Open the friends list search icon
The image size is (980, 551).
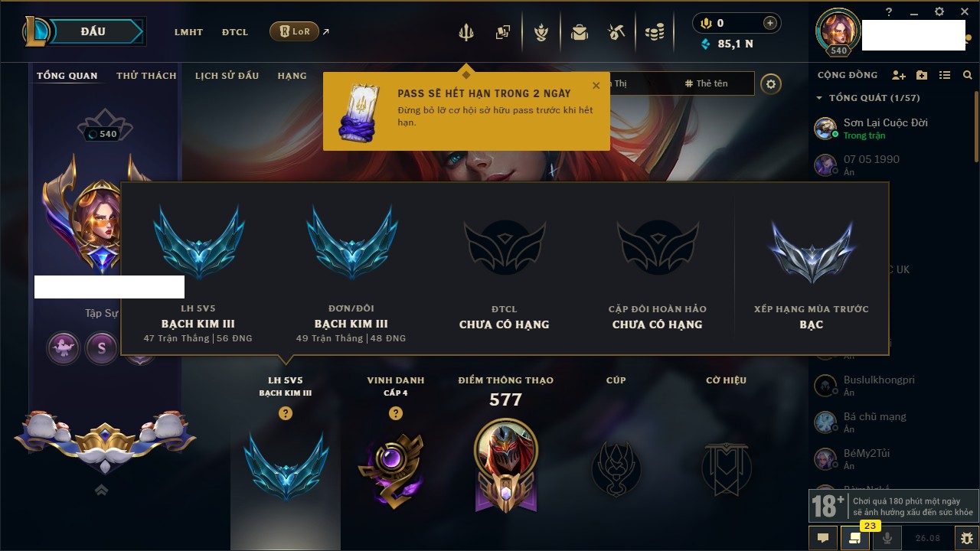point(968,75)
